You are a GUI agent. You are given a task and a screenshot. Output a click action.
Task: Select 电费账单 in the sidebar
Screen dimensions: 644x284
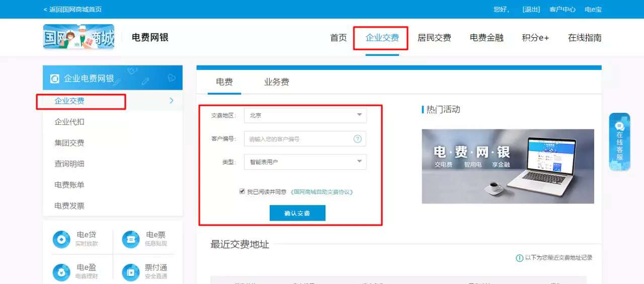(x=69, y=185)
